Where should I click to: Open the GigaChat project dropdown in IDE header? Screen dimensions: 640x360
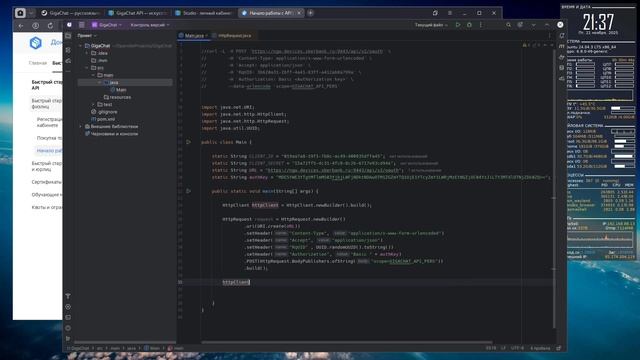pos(107,25)
